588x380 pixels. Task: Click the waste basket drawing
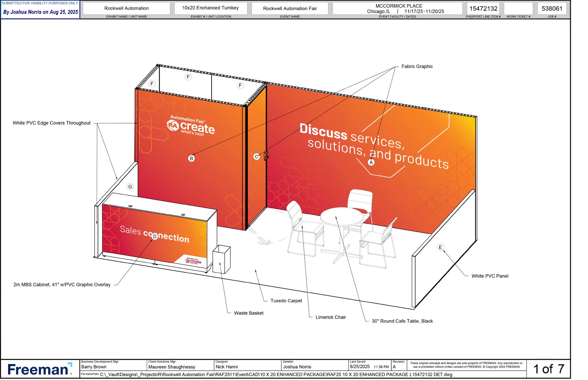[x=221, y=259]
